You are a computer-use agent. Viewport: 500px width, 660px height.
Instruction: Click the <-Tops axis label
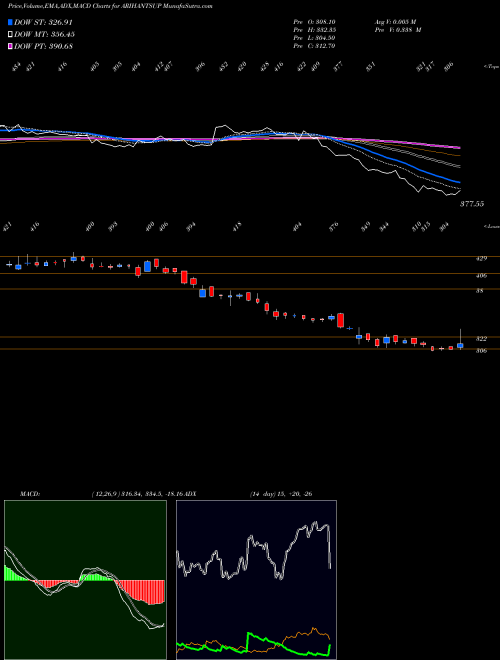(x=491, y=67)
